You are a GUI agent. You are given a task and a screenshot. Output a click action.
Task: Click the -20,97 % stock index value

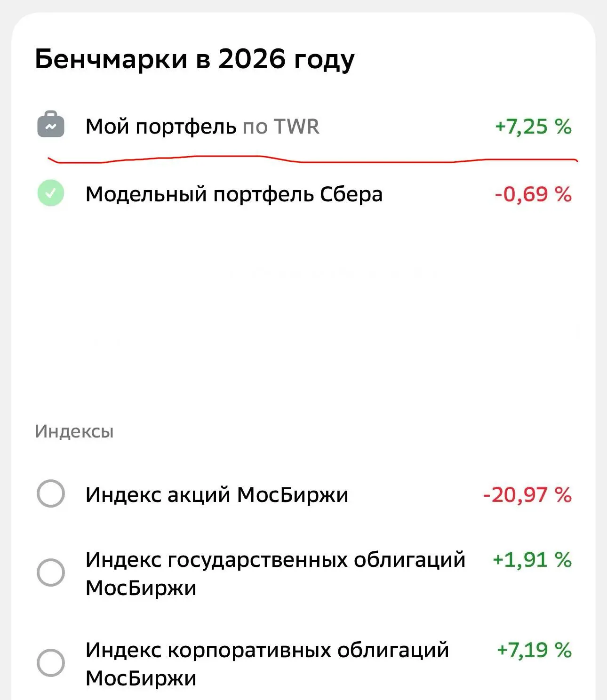pos(527,494)
